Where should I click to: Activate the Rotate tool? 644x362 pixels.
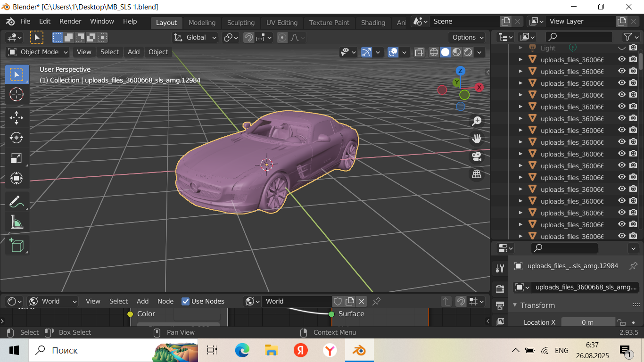tap(17, 138)
